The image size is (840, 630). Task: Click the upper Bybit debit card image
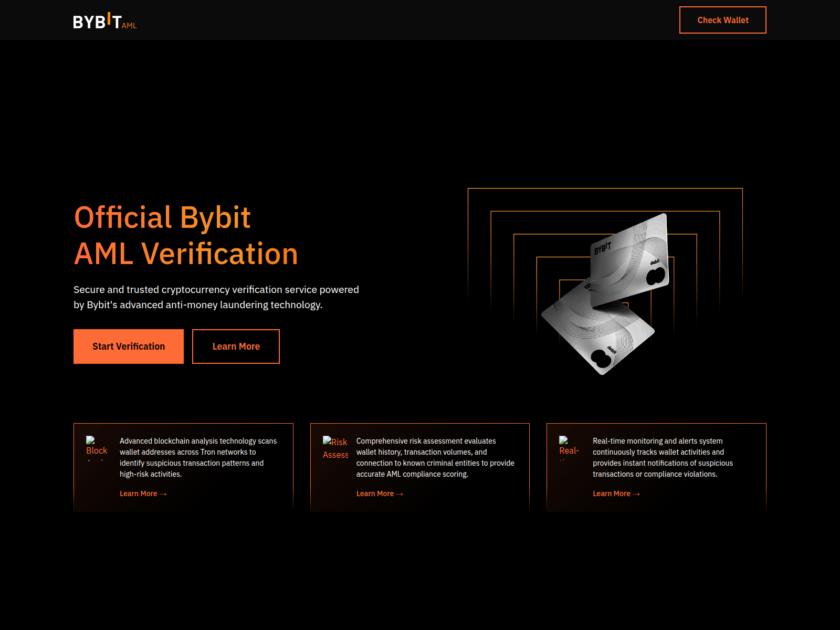[629, 259]
